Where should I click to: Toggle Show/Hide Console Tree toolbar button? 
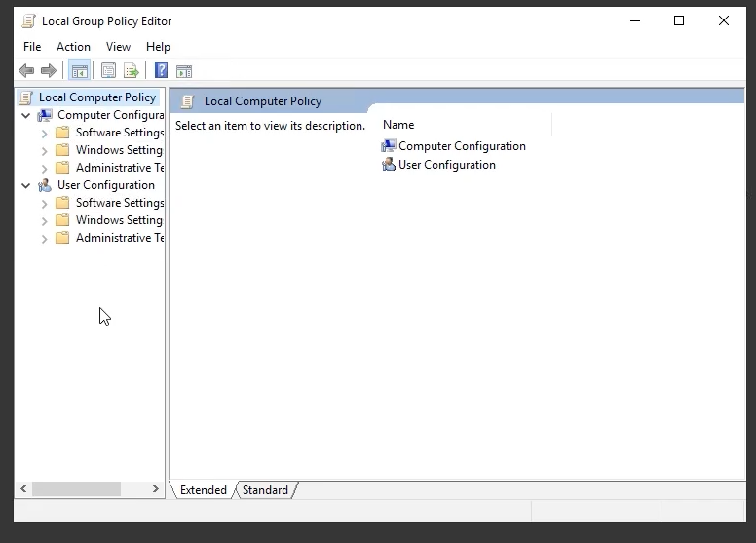[x=79, y=71]
